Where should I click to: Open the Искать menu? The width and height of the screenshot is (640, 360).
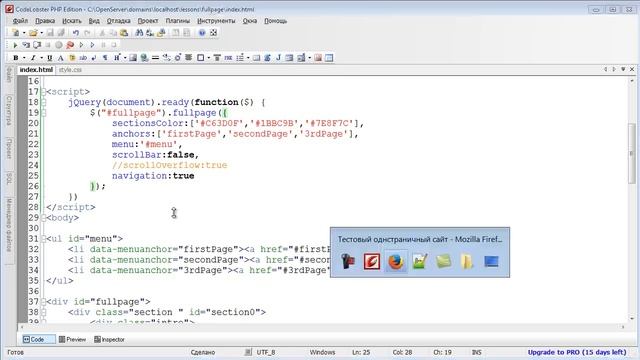coord(72,21)
